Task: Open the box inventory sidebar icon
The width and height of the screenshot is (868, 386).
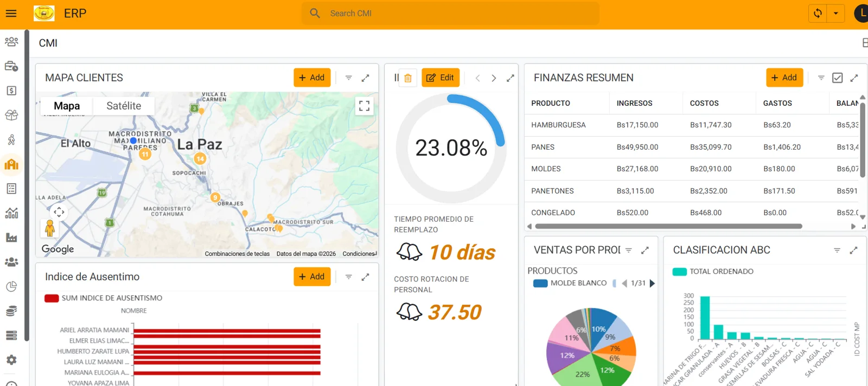Action: tap(11, 115)
